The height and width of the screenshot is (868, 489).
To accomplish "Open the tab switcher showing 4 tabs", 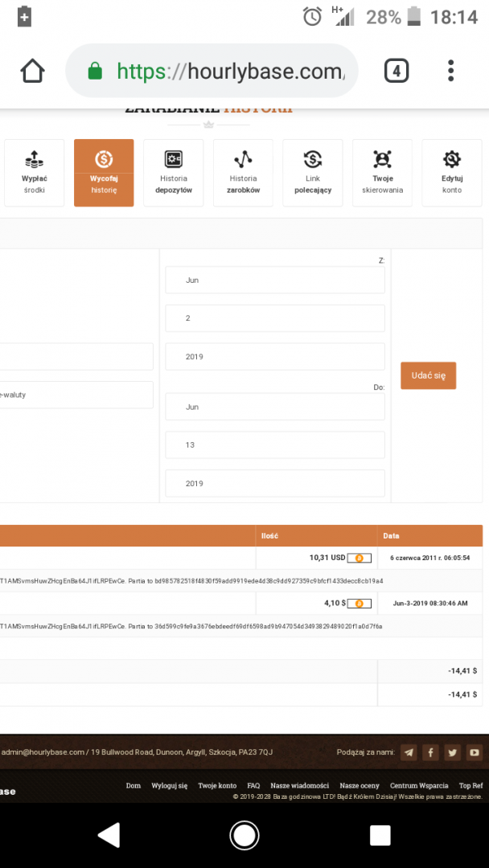I will pyautogui.click(x=397, y=71).
